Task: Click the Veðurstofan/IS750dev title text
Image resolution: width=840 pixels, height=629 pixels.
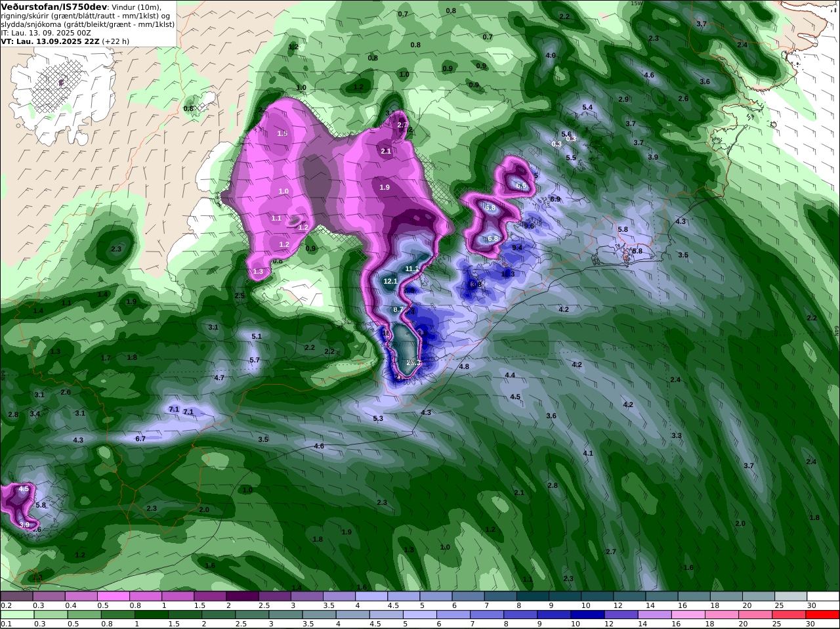Action: coord(54,7)
